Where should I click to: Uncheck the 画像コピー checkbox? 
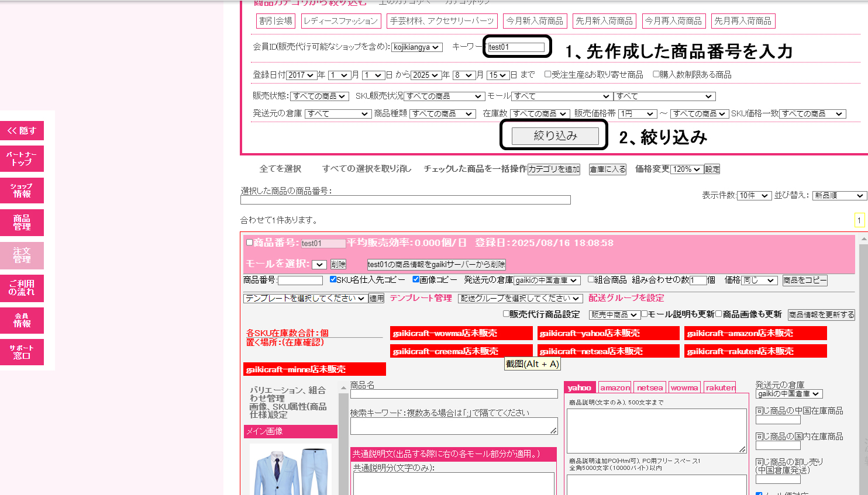(x=416, y=279)
